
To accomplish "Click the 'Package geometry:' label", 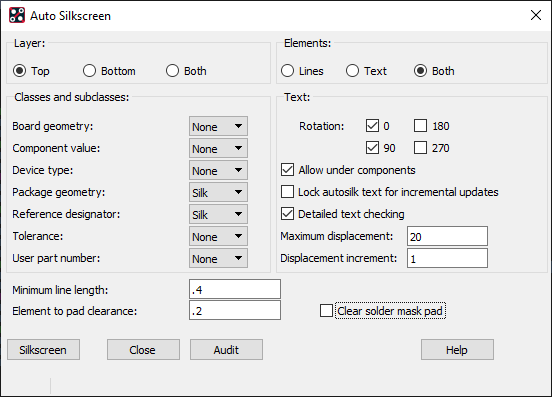I will pos(58,192).
